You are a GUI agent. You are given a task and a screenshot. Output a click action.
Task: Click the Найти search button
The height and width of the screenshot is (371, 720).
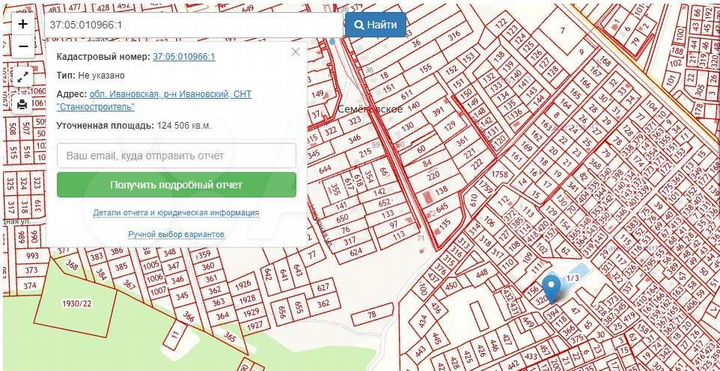click(x=376, y=25)
